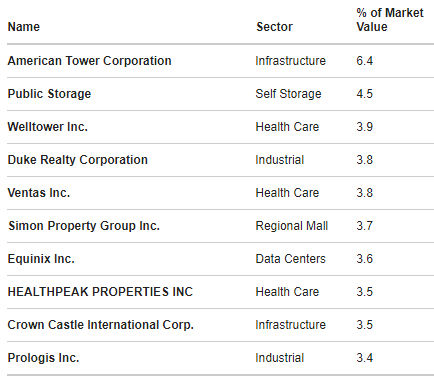This screenshot has height=381, width=434.
Task: Open Crown Castle International Corp.
Action: pyautogui.click(x=100, y=325)
